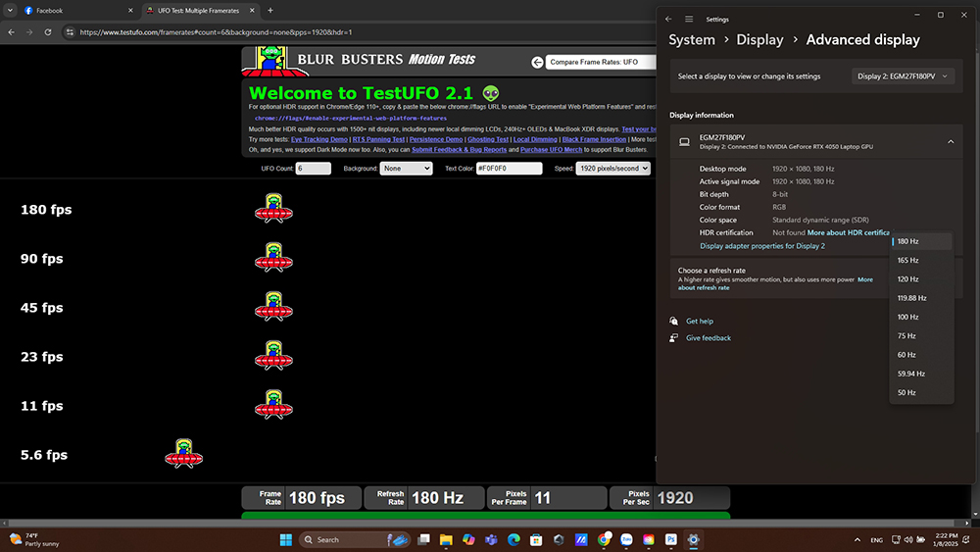This screenshot has width=980, height=552.
Task: Open Task View on the taskbar
Action: pos(423,539)
